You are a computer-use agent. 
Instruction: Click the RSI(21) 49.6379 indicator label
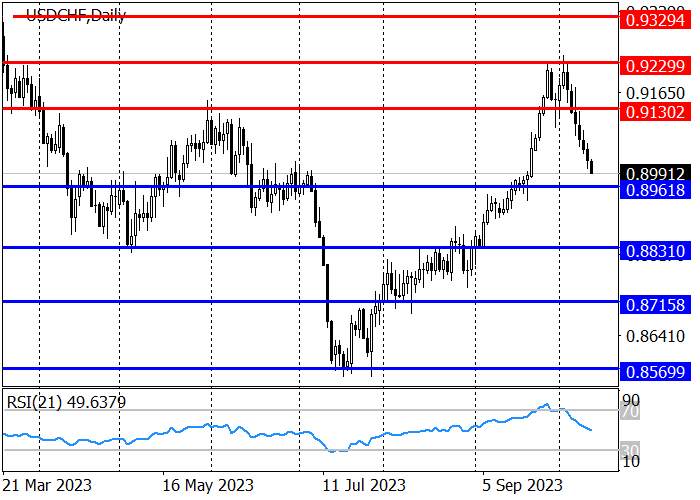coord(66,402)
